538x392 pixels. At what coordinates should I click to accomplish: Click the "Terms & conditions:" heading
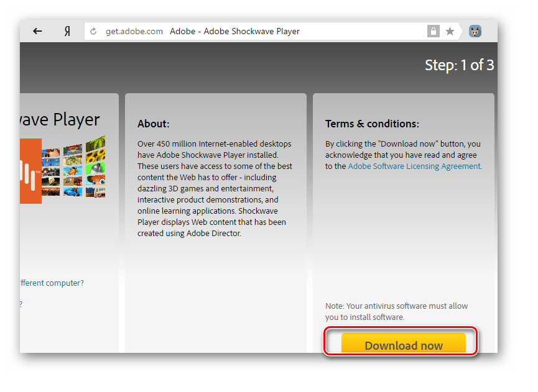click(372, 124)
